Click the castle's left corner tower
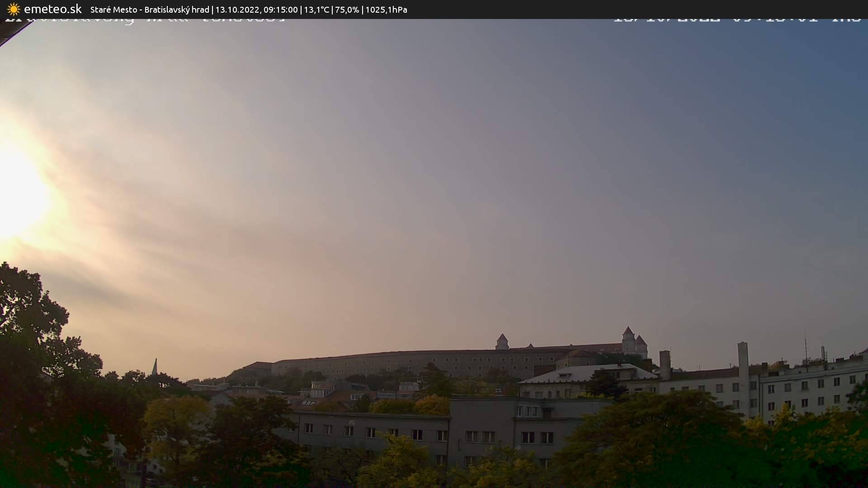Screen dimensions: 868x488 click(502, 342)
